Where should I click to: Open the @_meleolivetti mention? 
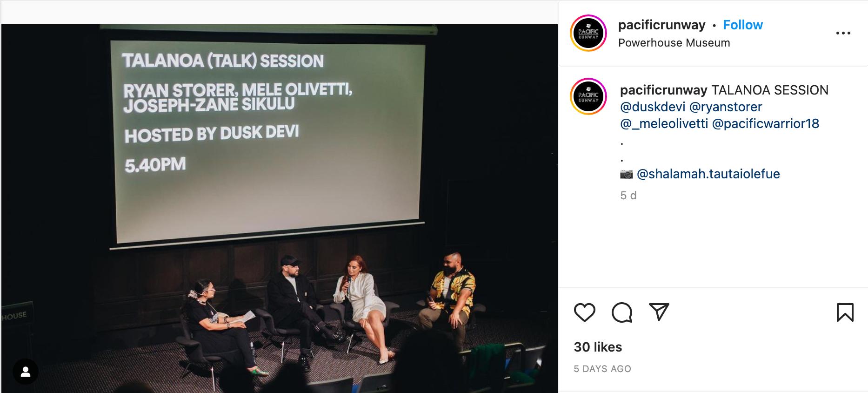pos(664,123)
